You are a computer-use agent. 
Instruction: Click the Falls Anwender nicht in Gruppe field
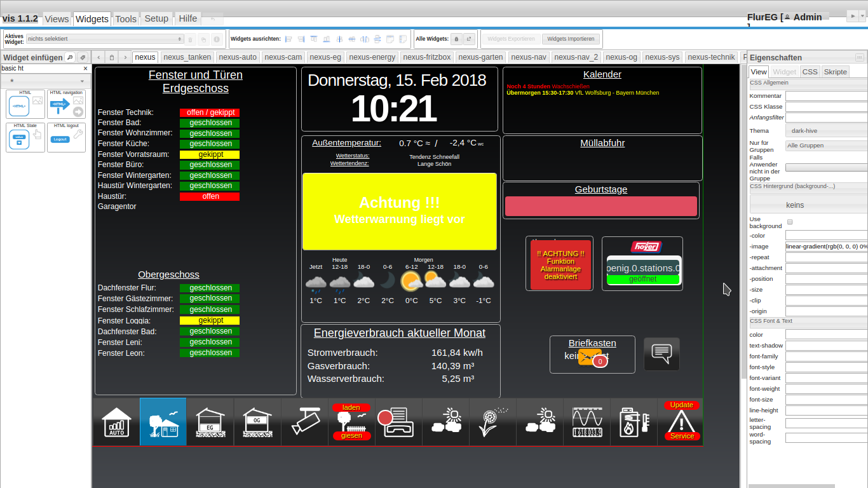coord(827,168)
